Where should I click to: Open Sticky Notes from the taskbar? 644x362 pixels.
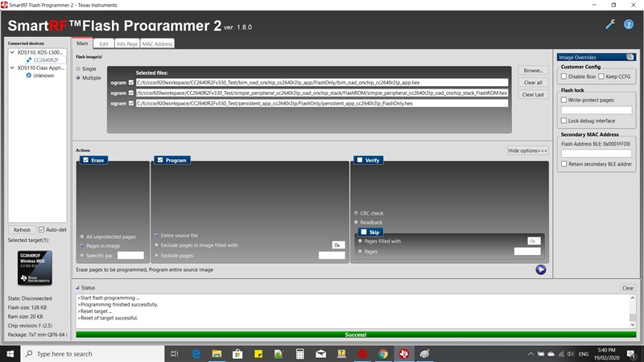258,354
